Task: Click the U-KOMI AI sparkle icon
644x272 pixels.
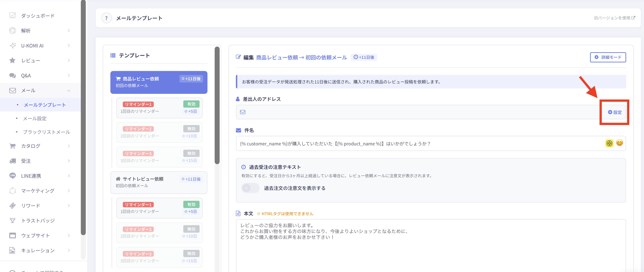Action: (x=12, y=46)
